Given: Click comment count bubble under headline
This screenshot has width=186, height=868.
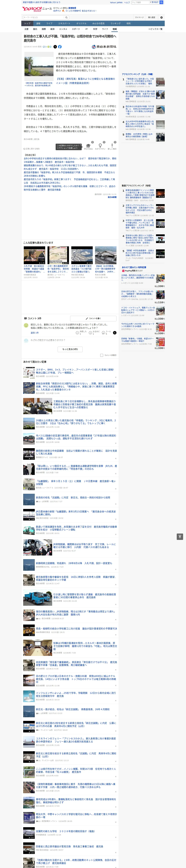Looking at the screenshot, I should point(45,47).
